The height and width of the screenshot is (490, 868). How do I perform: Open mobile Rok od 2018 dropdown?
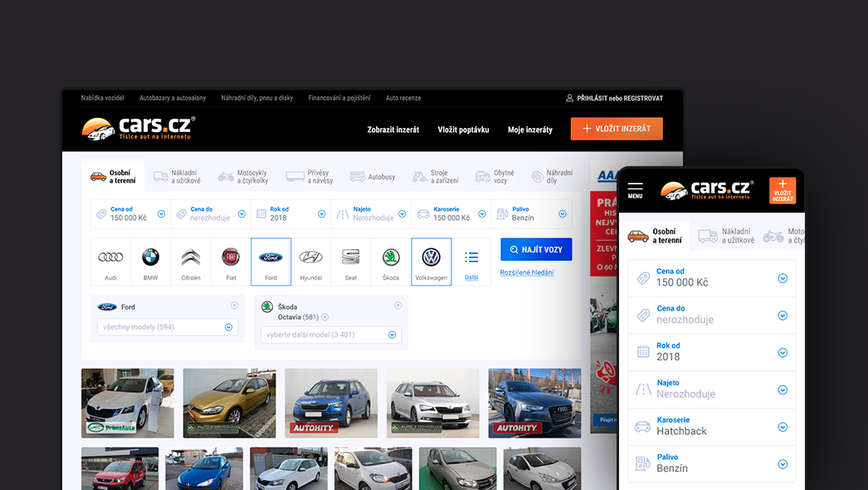(712, 352)
